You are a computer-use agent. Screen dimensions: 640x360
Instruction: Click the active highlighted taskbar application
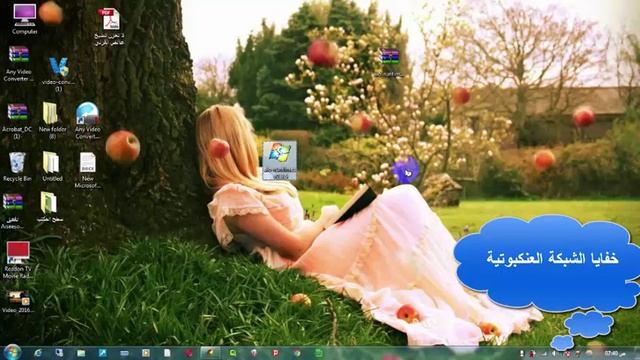tap(210, 353)
